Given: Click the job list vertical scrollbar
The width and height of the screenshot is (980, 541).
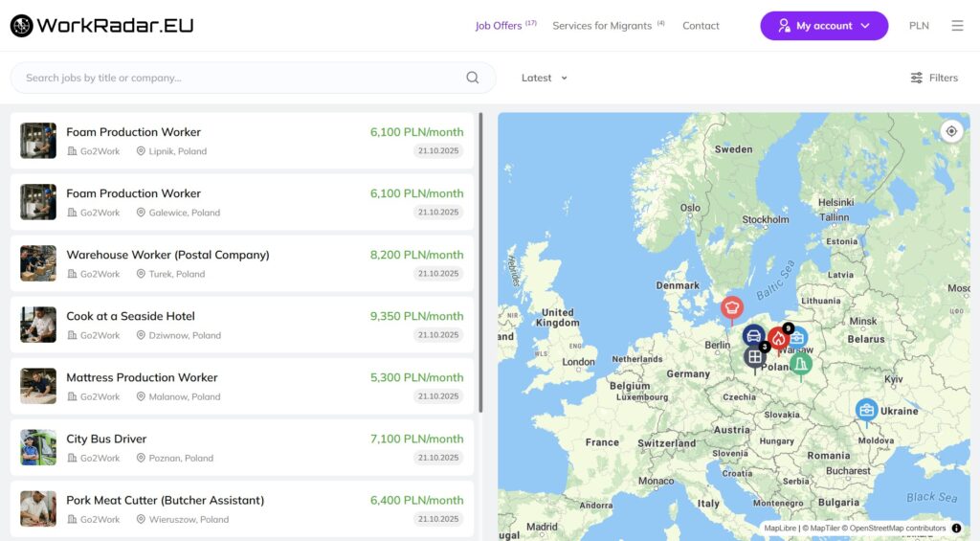Looking at the screenshot, I should tap(481, 259).
